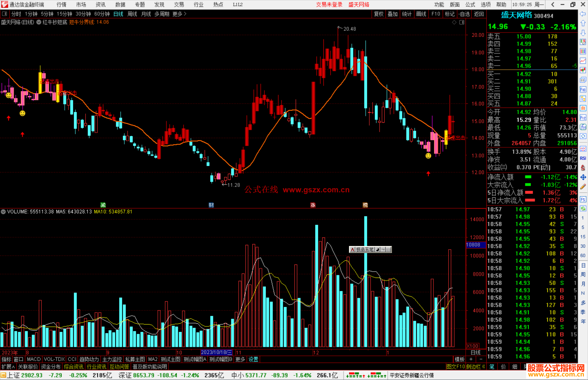The image size is (588, 380).
Task: Expand the 更多 period options chevron
Action: (x=185, y=14)
